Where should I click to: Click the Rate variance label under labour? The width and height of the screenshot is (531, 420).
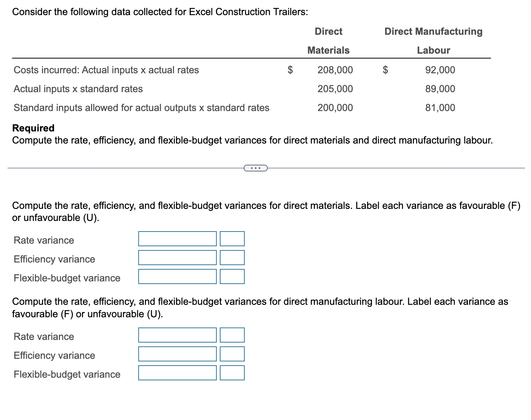[x=43, y=336]
